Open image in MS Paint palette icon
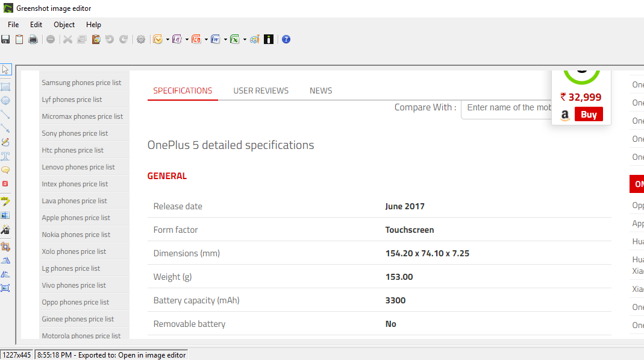The width and height of the screenshot is (644, 360). coord(255,39)
